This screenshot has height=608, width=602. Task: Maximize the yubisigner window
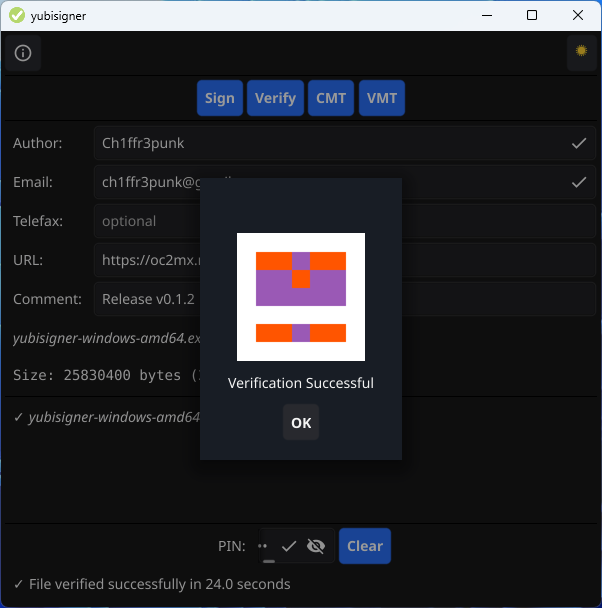[532, 16]
